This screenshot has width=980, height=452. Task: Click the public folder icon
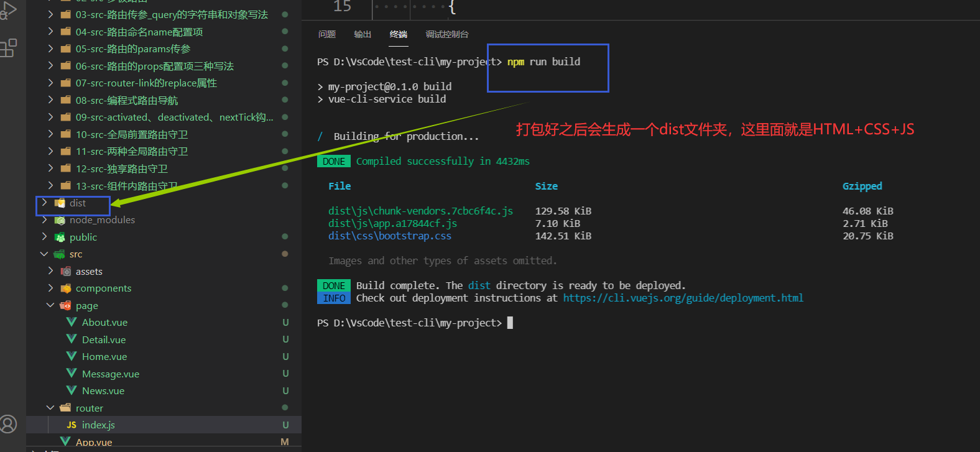(x=60, y=237)
